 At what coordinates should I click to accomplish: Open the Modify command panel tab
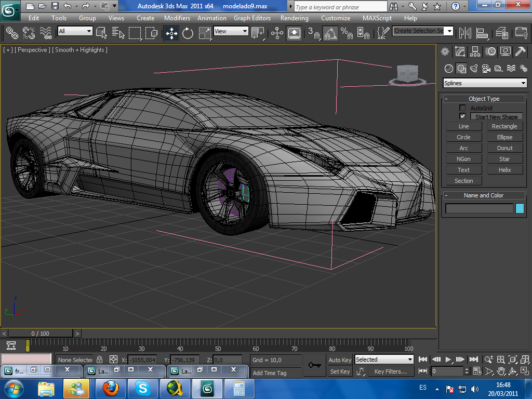click(x=460, y=51)
